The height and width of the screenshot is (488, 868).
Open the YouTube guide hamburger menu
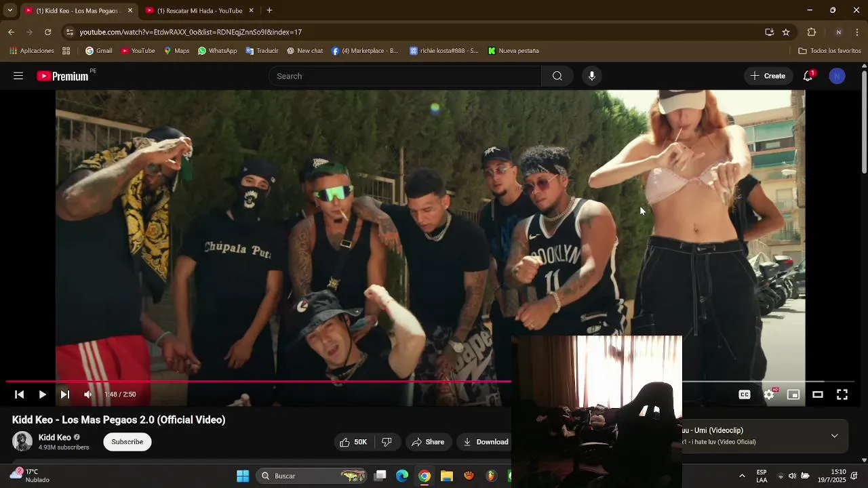18,76
